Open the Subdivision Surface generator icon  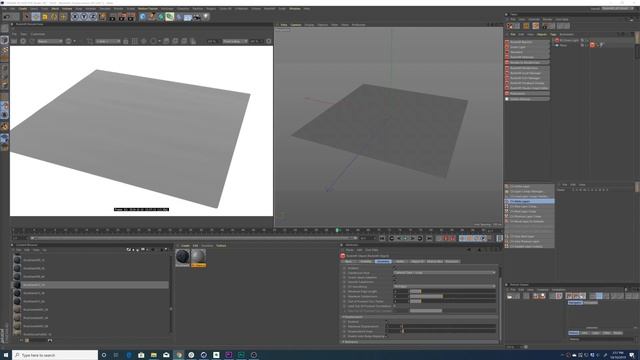pyautogui.click(x=160, y=17)
